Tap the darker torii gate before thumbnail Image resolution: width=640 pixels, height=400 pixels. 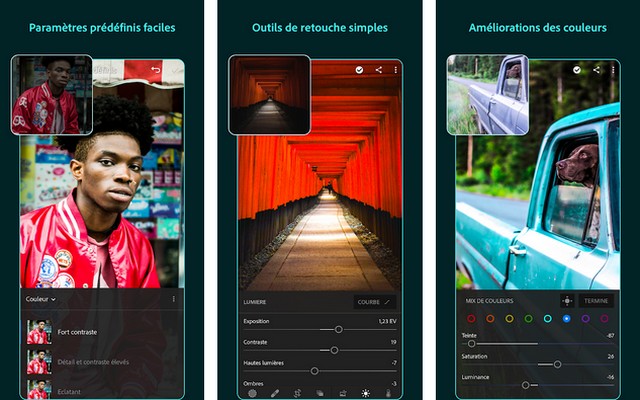click(269, 95)
